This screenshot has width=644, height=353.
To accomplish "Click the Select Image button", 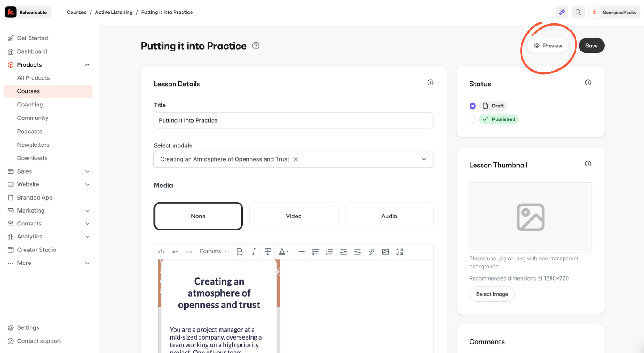I will pyautogui.click(x=492, y=294).
